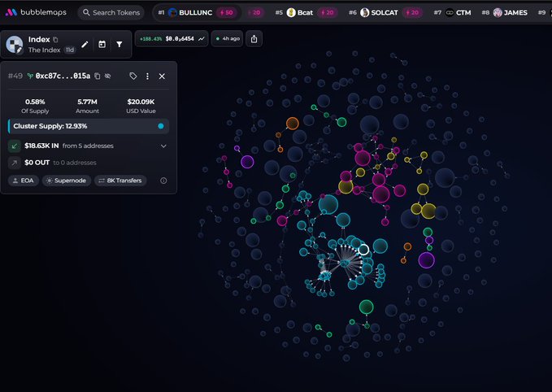Click the pencil edit icon
The width and height of the screenshot is (552, 392).
point(85,45)
